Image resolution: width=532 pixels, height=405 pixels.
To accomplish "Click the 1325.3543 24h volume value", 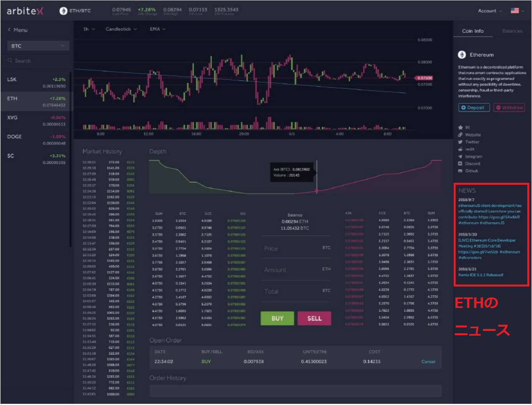I will (226, 9).
